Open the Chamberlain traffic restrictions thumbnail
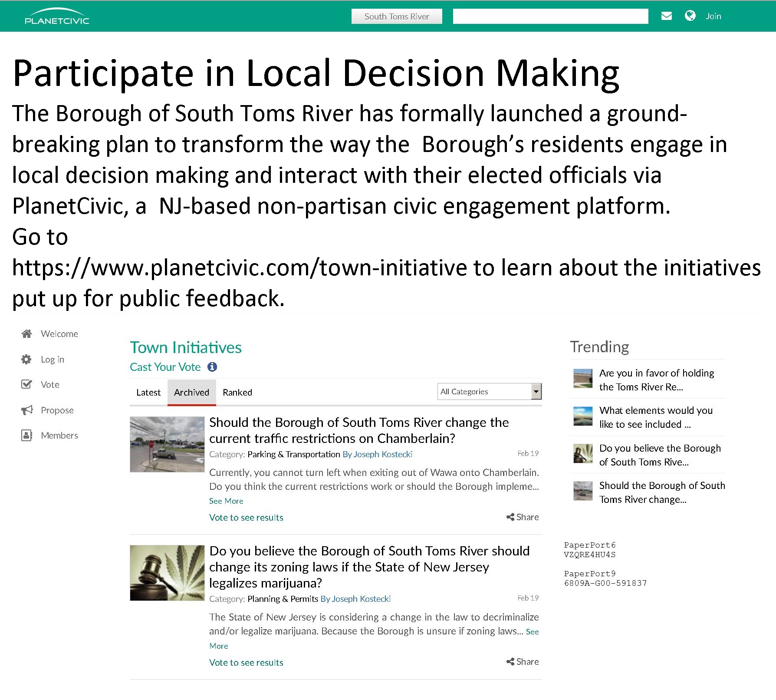The width and height of the screenshot is (776, 700). tap(167, 444)
